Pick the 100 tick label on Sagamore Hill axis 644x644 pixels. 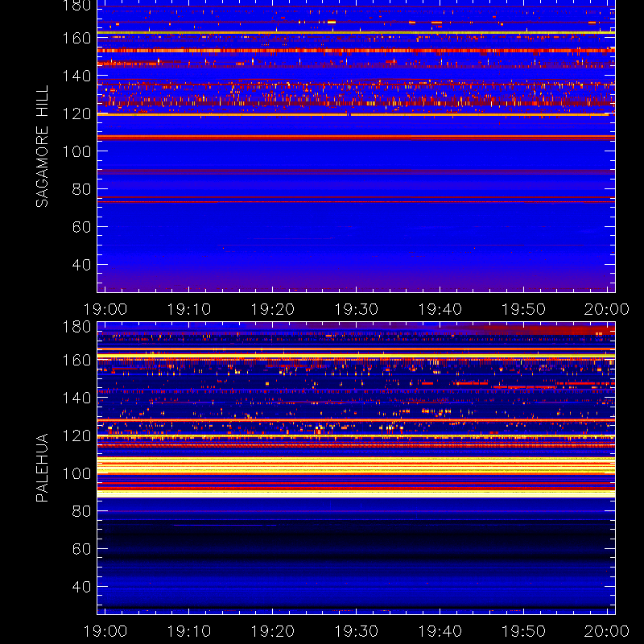click(76, 151)
